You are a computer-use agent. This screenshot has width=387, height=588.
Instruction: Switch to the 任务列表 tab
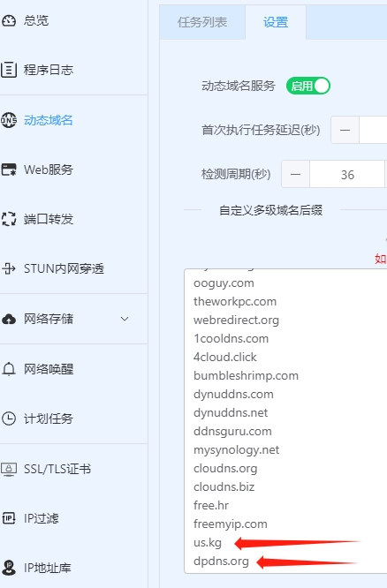click(x=202, y=22)
